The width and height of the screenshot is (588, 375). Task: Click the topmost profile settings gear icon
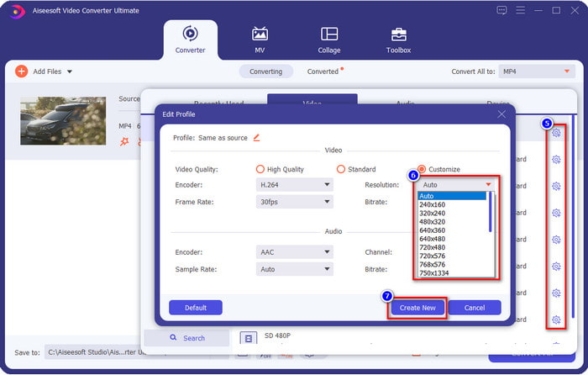556,133
